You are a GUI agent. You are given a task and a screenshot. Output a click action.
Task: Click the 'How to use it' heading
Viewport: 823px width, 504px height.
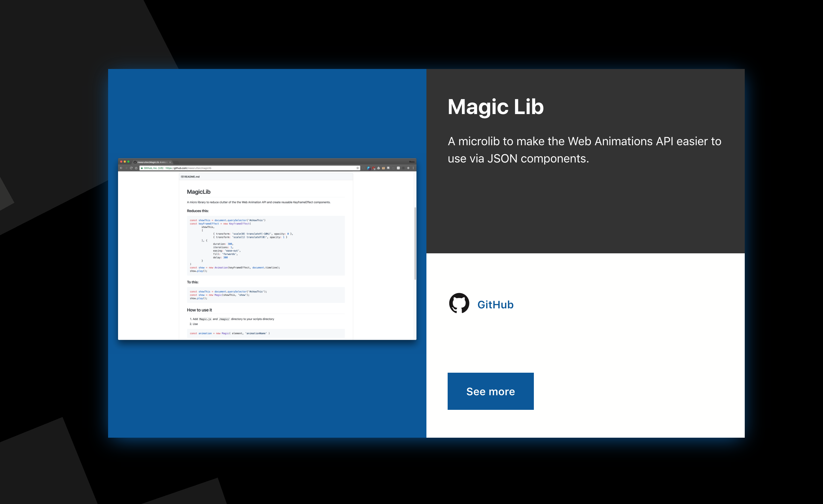tap(199, 310)
